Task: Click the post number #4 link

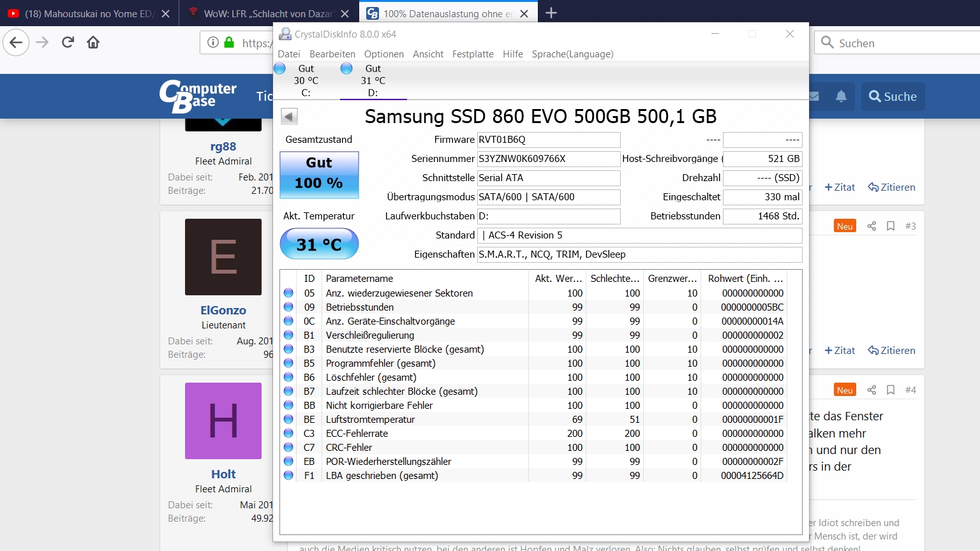Action: (910, 390)
